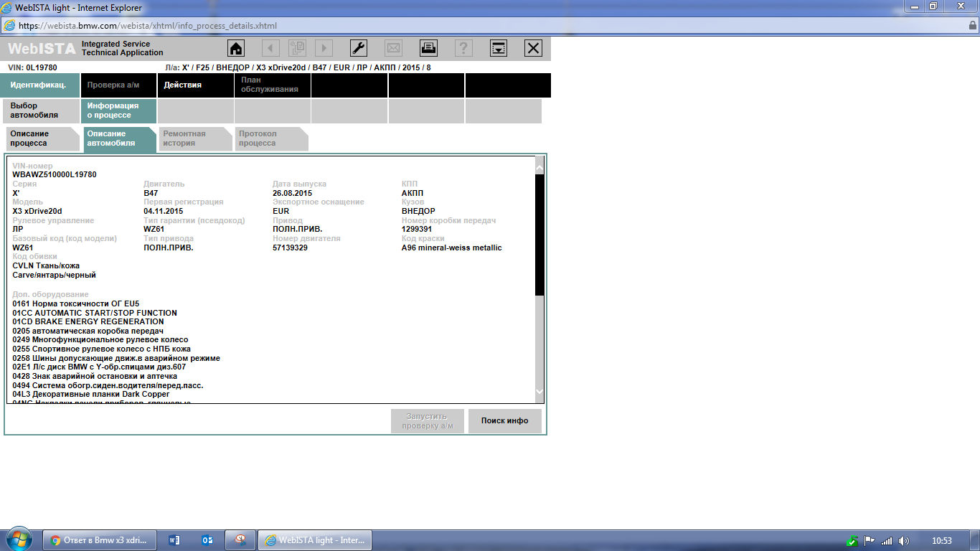The width and height of the screenshot is (980, 551).
Task: Click paint code A96 mineral-weiss metallic
Action: pos(452,248)
